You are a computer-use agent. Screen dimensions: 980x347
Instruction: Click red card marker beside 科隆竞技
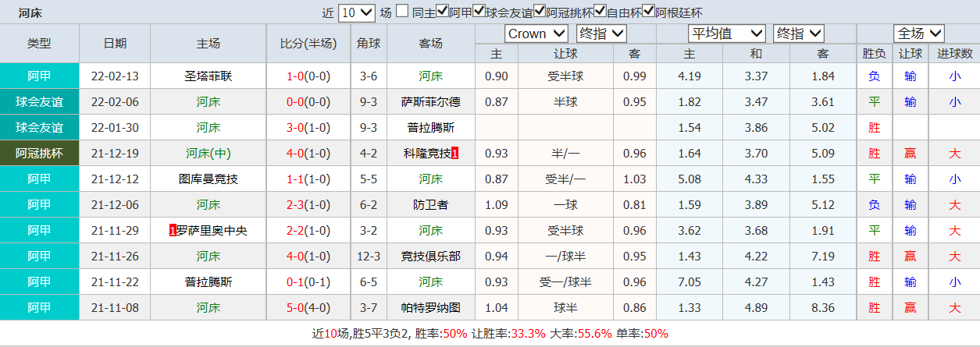click(x=454, y=154)
